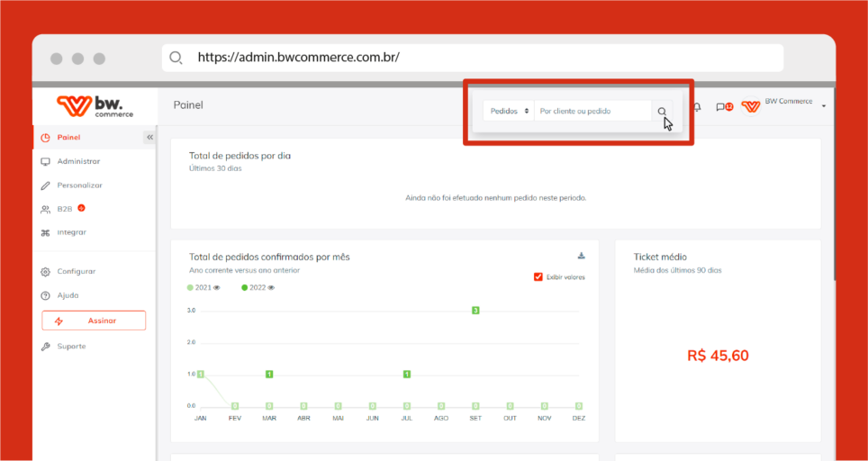
Task: Click the browser address bar search icon
Action: pos(176,58)
